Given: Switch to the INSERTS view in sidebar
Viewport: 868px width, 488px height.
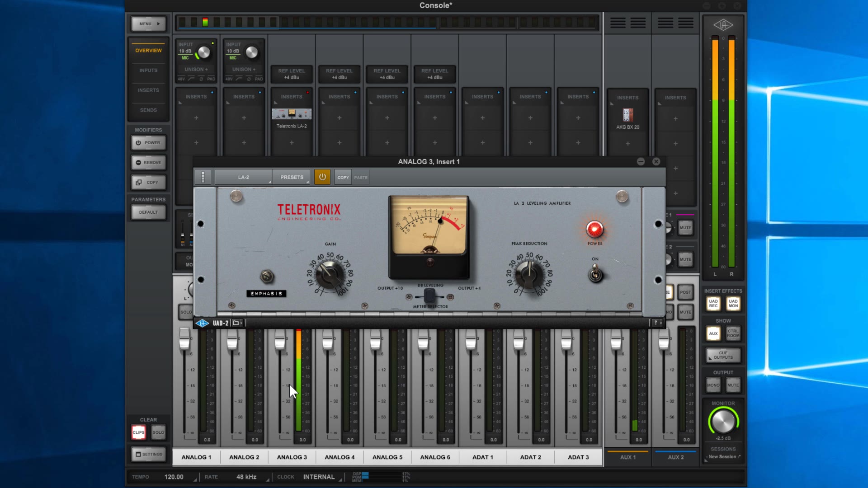Looking at the screenshot, I should tap(148, 90).
